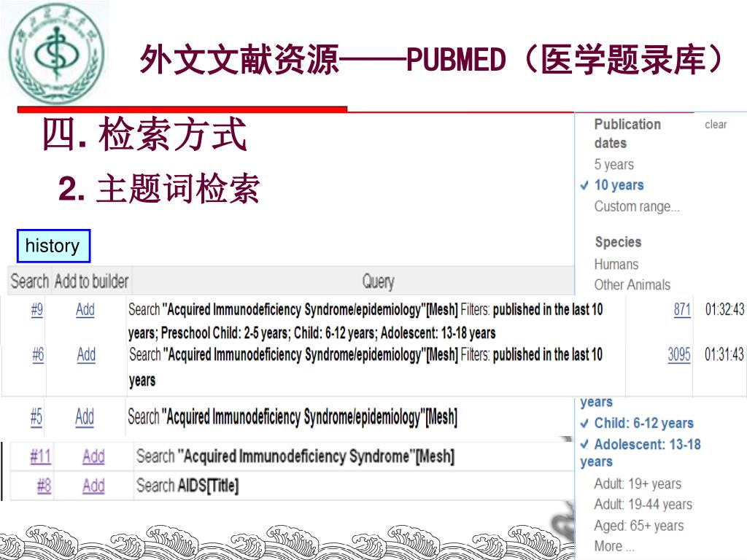Toggle Adolescent: 13-18 years filter

pos(640,453)
